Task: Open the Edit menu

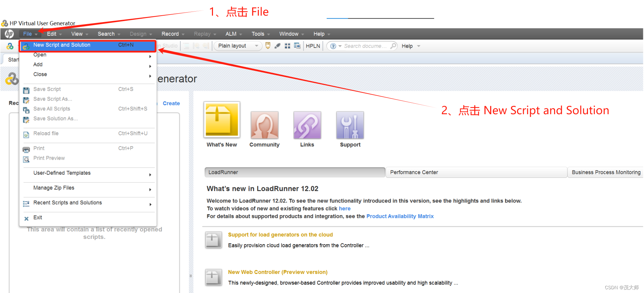Action: (x=54, y=34)
